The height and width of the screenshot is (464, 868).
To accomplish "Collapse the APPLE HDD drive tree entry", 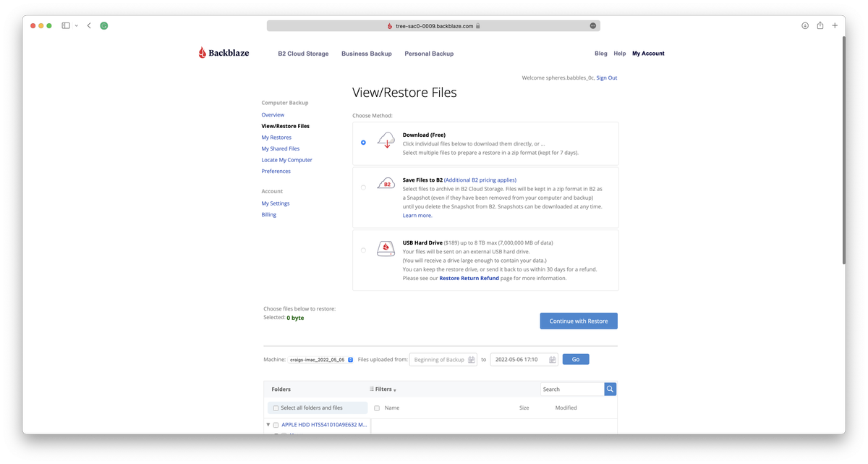I will [268, 425].
